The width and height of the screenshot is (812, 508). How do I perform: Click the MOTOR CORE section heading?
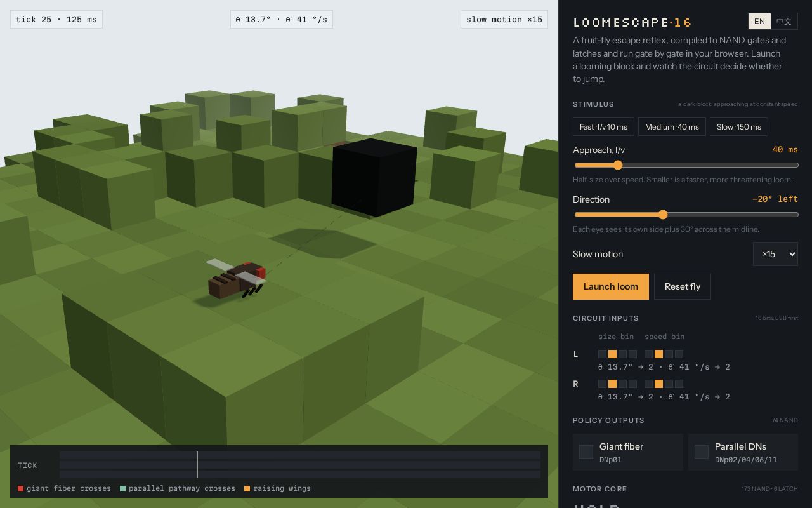pyautogui.click(x=599, y=489)
